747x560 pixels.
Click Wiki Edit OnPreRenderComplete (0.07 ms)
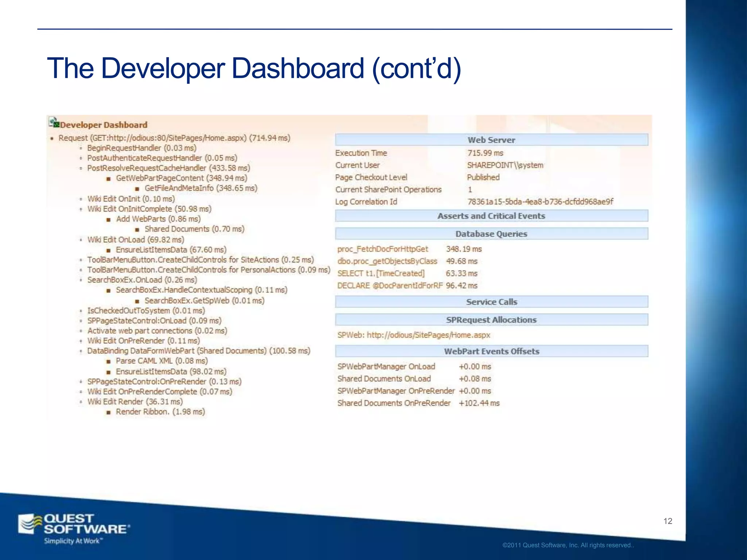[160, 392]
